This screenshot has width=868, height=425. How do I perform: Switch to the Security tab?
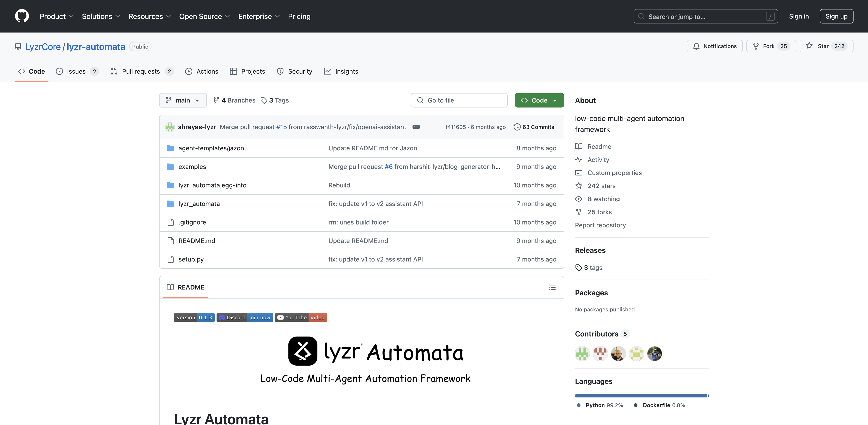[x=295, y=71]
